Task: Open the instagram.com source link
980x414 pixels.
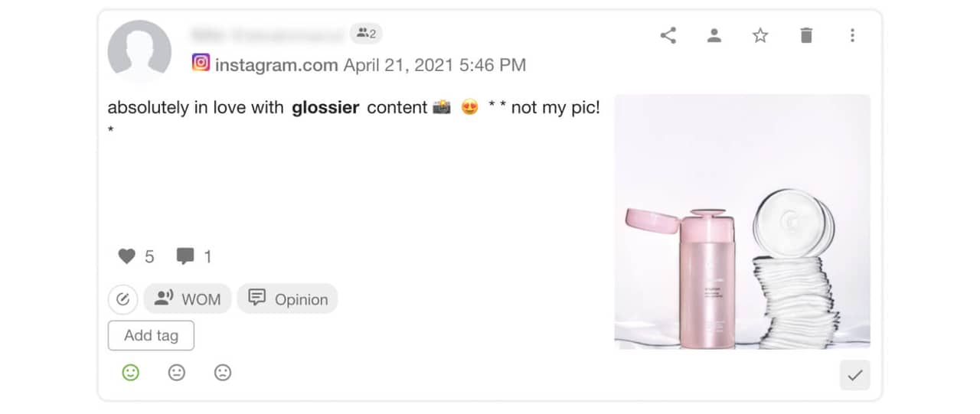Action: 276,65
